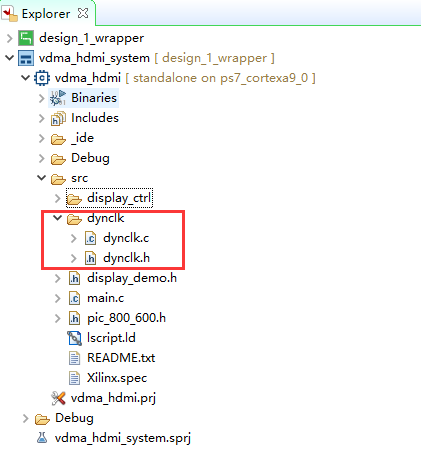Close the Explorer tab with X
Image resolution: width=421 pixels, height=452 pixels.
(83, 13)
